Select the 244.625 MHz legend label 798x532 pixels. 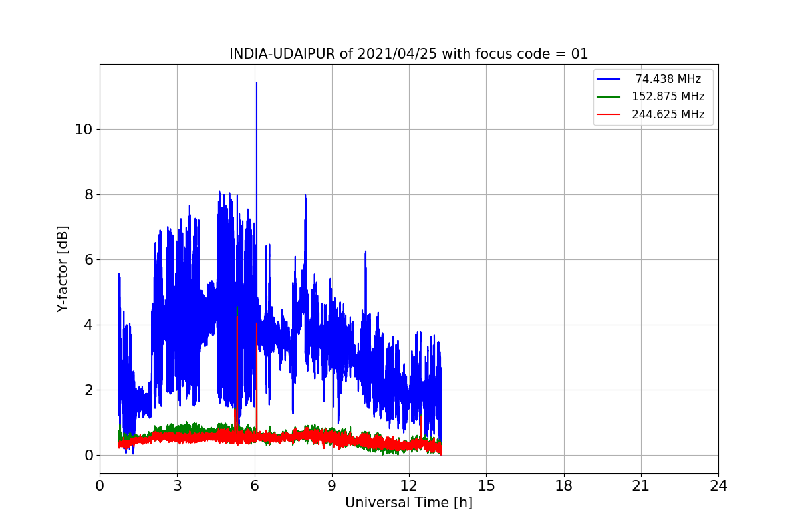click(668, 114)
